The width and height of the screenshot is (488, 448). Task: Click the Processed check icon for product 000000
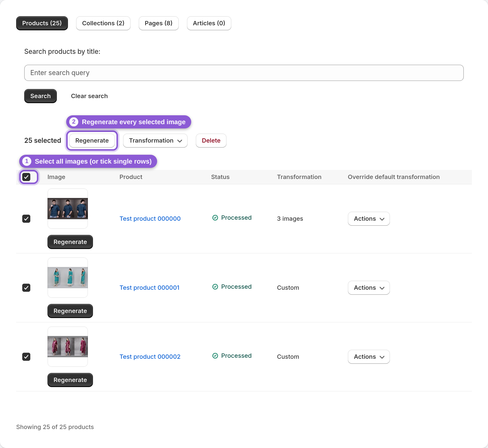click(x=215, y=218)
